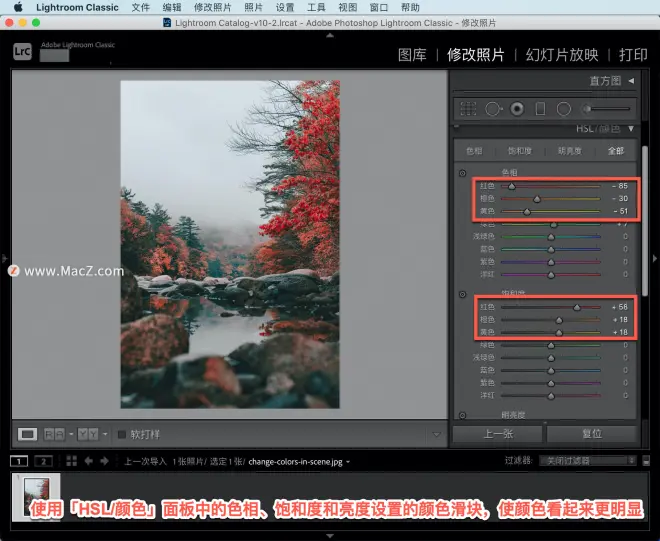
Task: Select the 明亮度 tab in HSL panel
Action: tap(570, 151)
